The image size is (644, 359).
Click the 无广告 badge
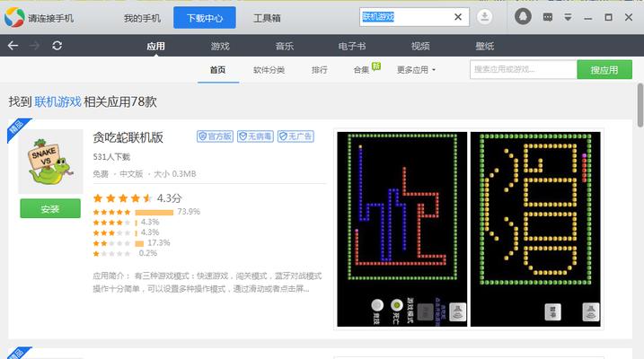[x=296, y=136]
